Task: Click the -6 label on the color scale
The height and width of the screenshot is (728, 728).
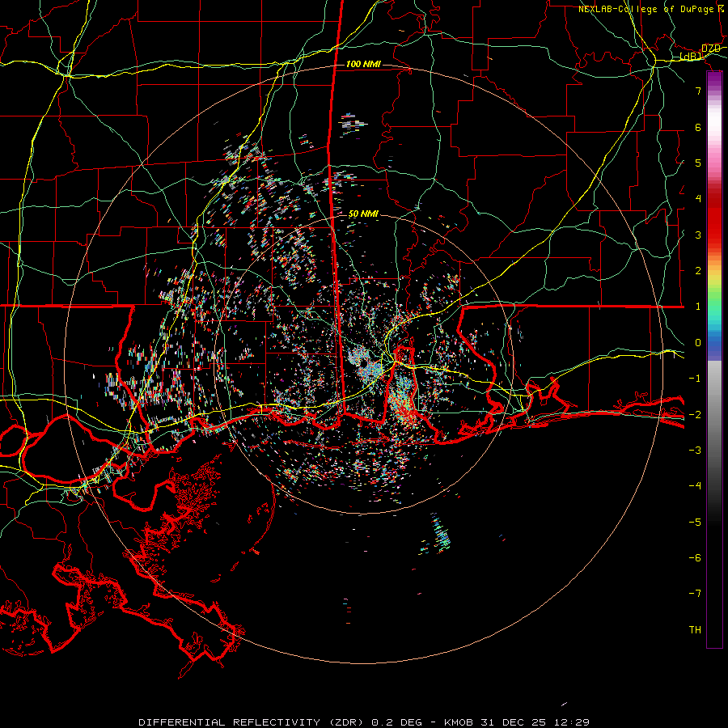Action: point(695,558)
